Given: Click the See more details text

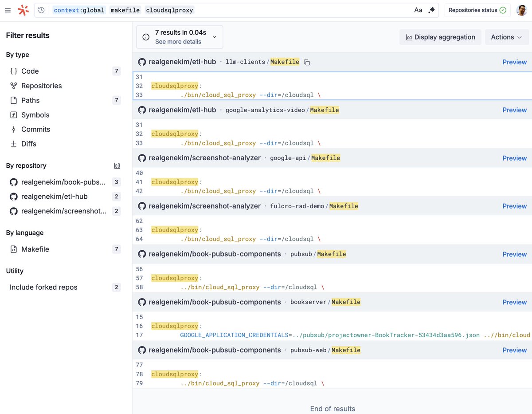Looking at the screenshot, I should click(x=178, y=42).
